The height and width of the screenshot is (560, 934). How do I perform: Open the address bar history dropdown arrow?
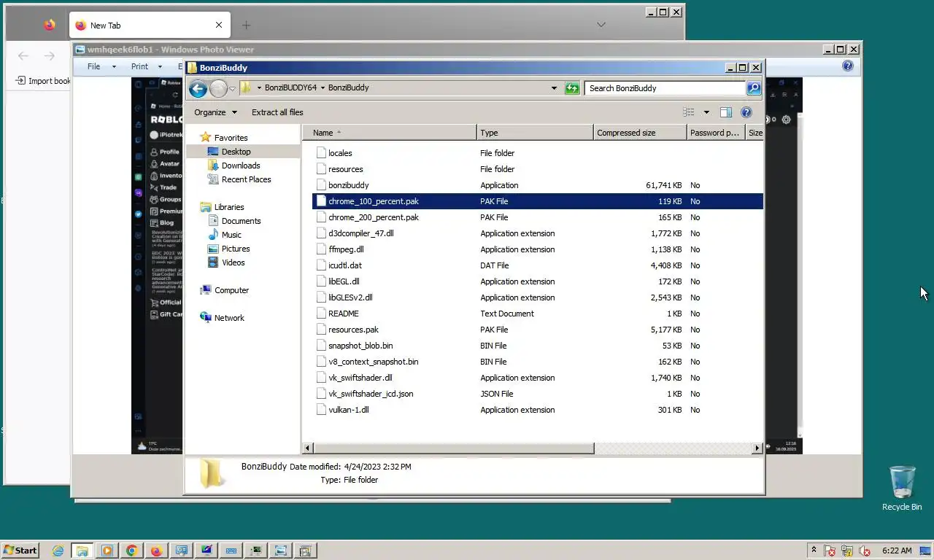tap(555, 88)
